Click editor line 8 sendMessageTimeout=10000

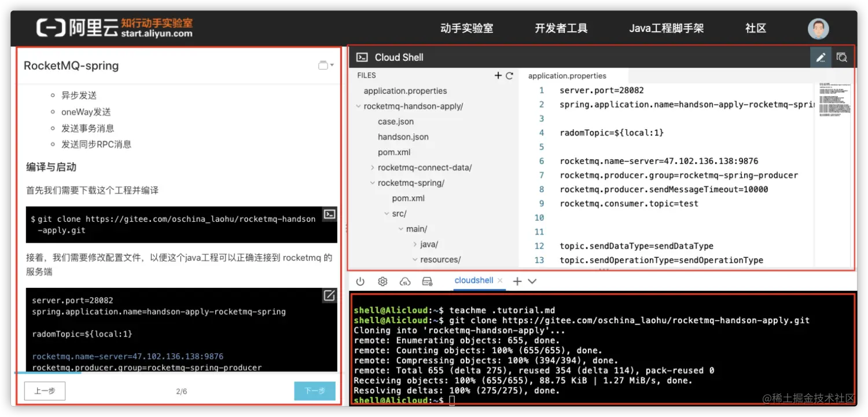coord(664,189)
